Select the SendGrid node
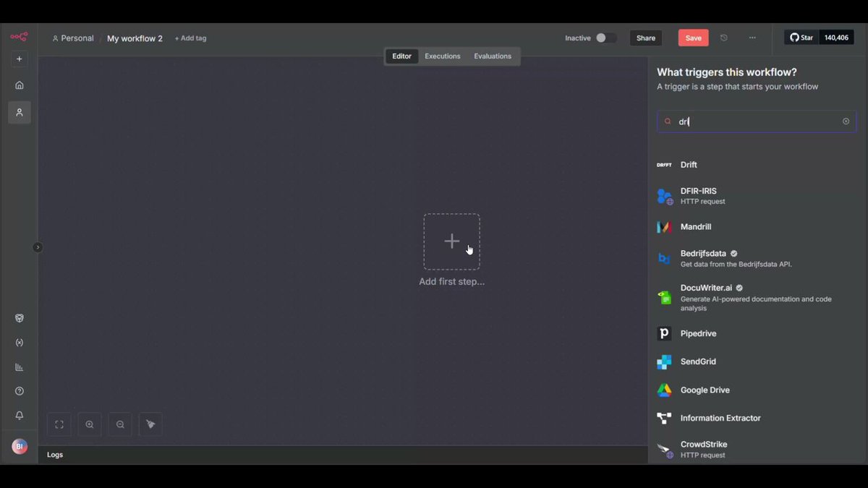Screen dimensions: 868x488 pos(757,361)
